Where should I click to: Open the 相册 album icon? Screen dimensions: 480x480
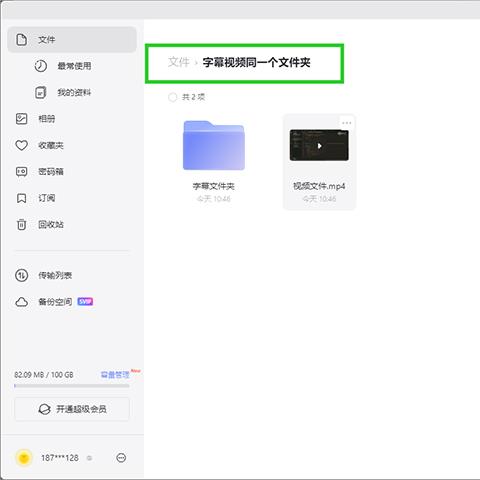click(x=22, y=119)
